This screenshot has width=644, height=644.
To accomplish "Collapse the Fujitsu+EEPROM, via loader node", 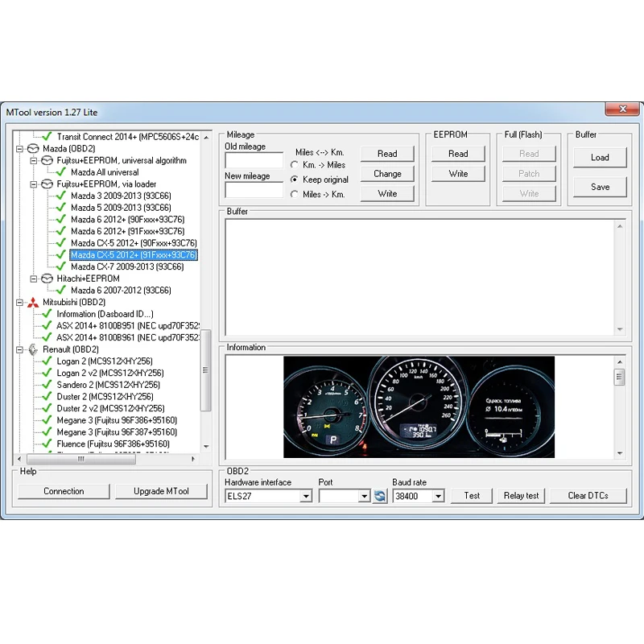I will coord(34,184).
